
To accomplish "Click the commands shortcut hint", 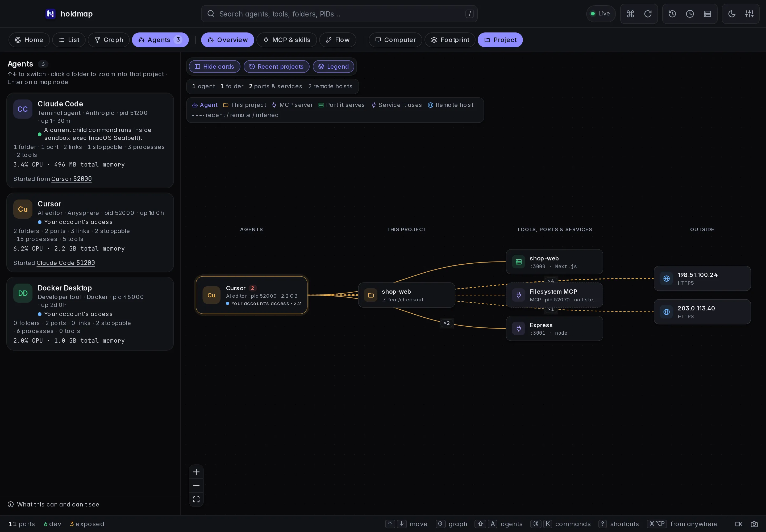I will (x=560, y=524).
